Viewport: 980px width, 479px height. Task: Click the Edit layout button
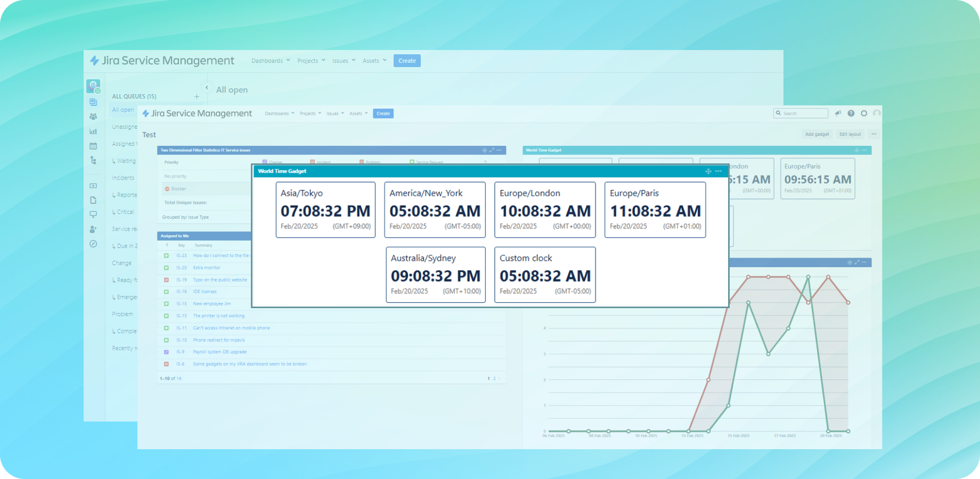850,134
